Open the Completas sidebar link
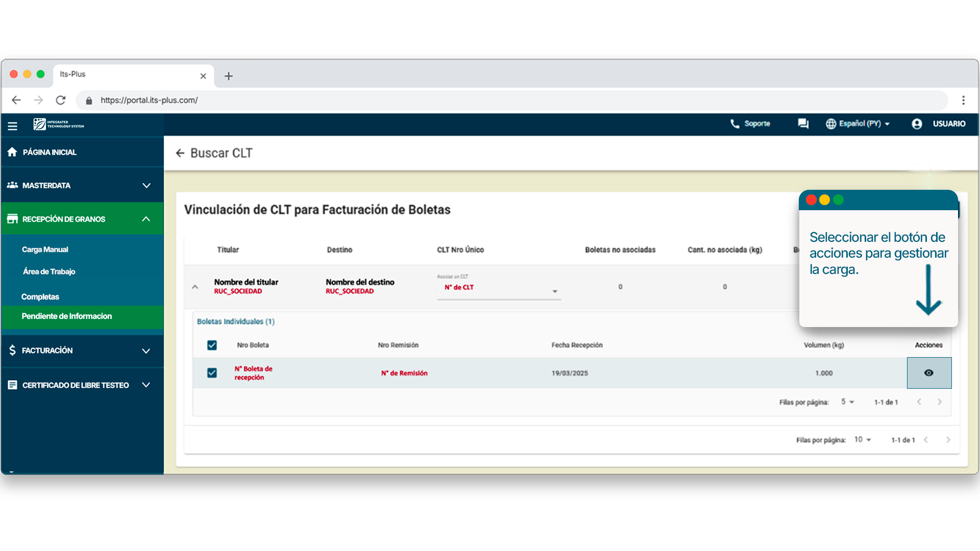The height and width of the screenshot is (551, 980). [40, 297]
